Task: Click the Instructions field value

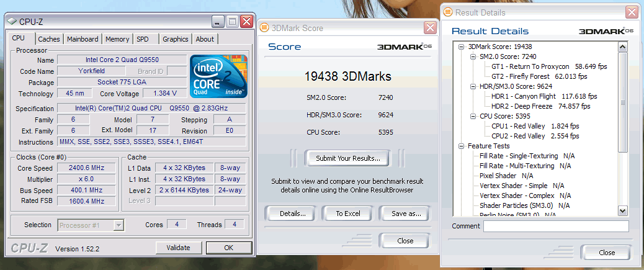Action: tap(151, 142)
